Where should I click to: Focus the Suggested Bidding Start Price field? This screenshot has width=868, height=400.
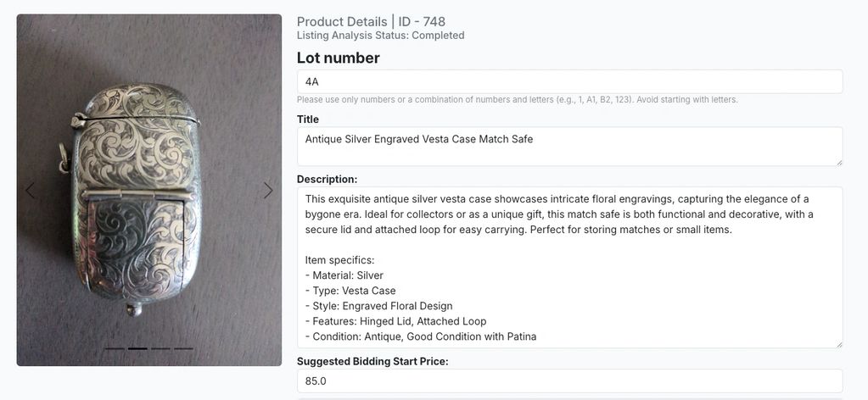[568, 381]
